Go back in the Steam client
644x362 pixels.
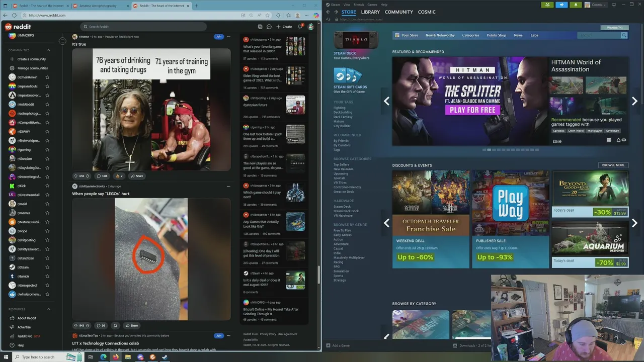pos(328,12)
